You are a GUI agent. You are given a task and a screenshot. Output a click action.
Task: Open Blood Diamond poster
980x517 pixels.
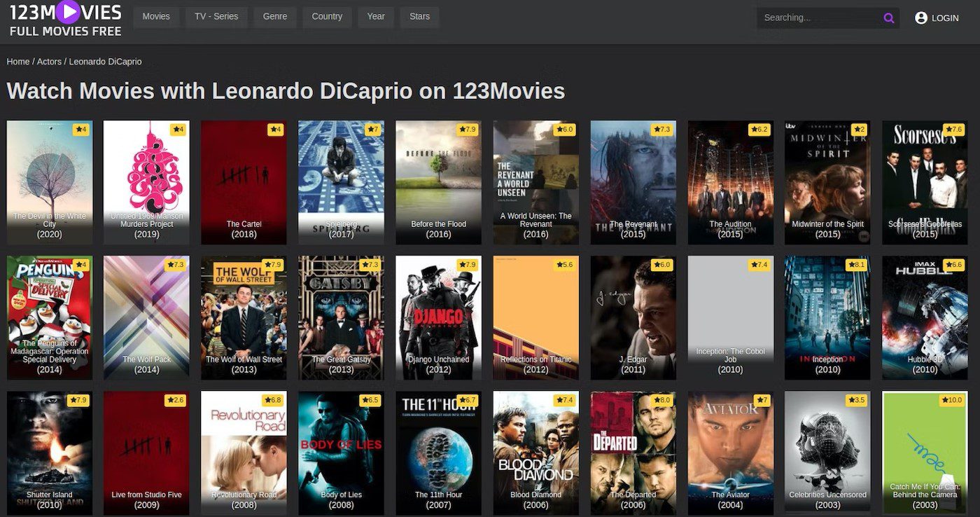pos(536,453)
